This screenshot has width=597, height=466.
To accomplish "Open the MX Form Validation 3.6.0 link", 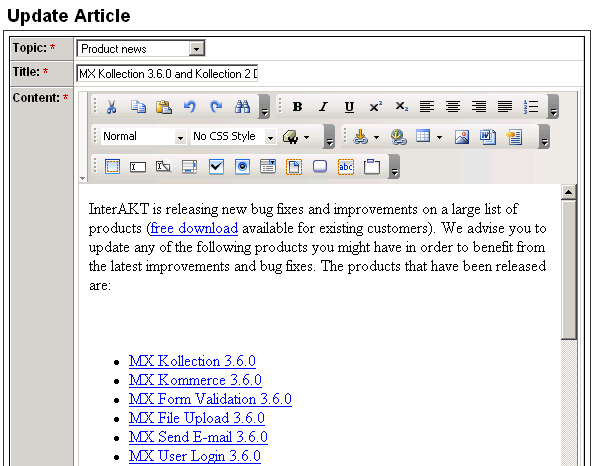I will 210,399.
